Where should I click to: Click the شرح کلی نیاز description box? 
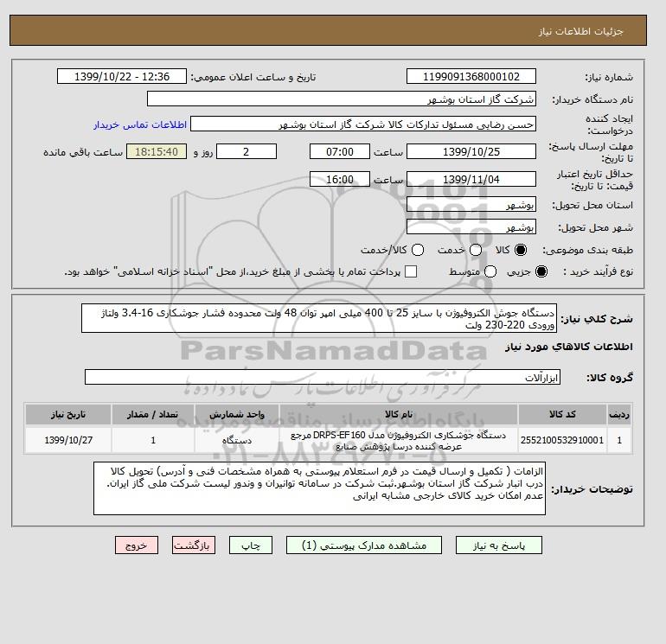click(x=319, y=318)
